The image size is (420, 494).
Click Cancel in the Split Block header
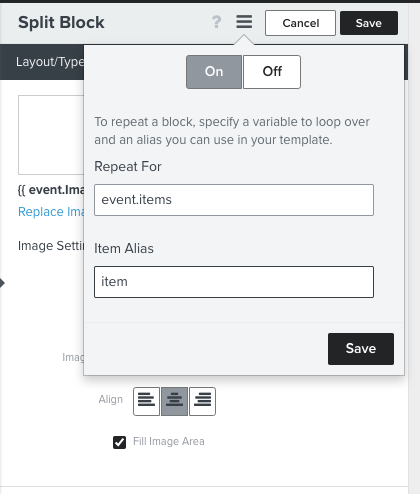300,23
